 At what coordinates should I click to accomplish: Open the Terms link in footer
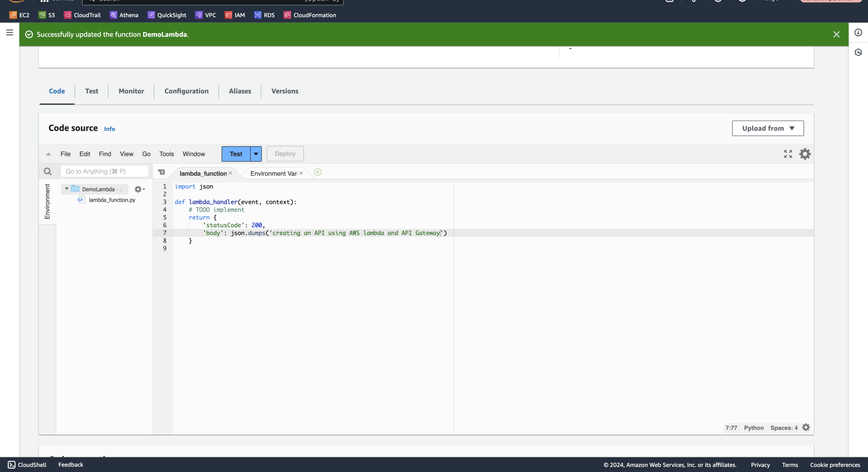tap(790, 465)
